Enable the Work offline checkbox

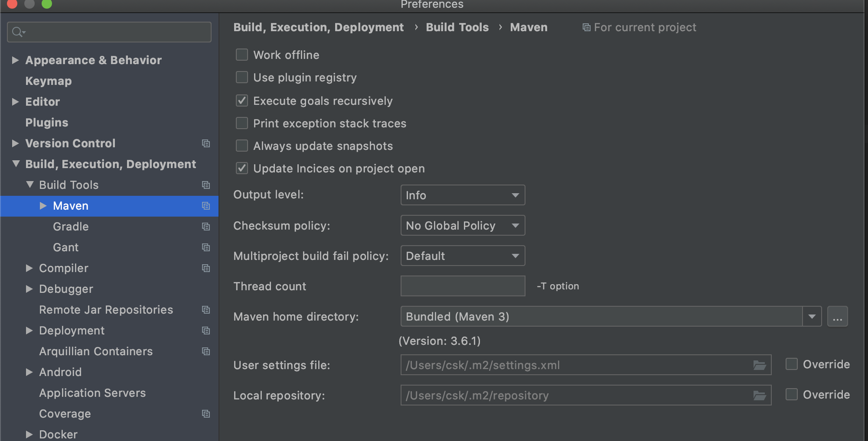[241, 55]
